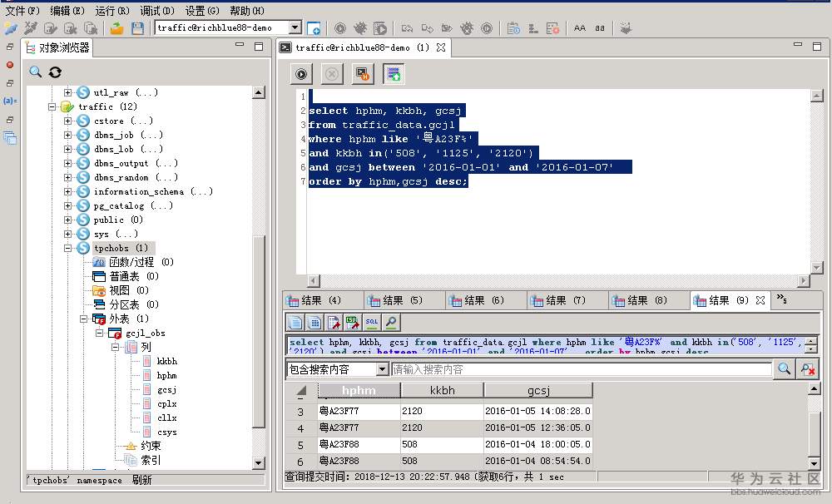The image size is (832, 504).
Task: Click the copy results icon in result panel
Action: 297,322
